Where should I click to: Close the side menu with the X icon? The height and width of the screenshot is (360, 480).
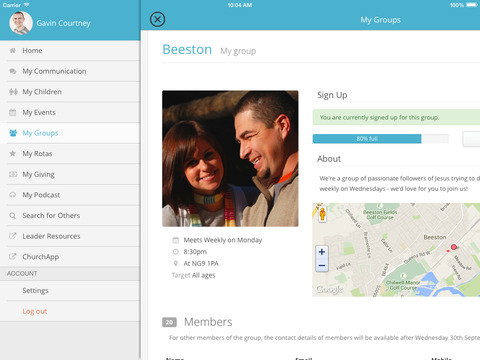click(157, 19)
